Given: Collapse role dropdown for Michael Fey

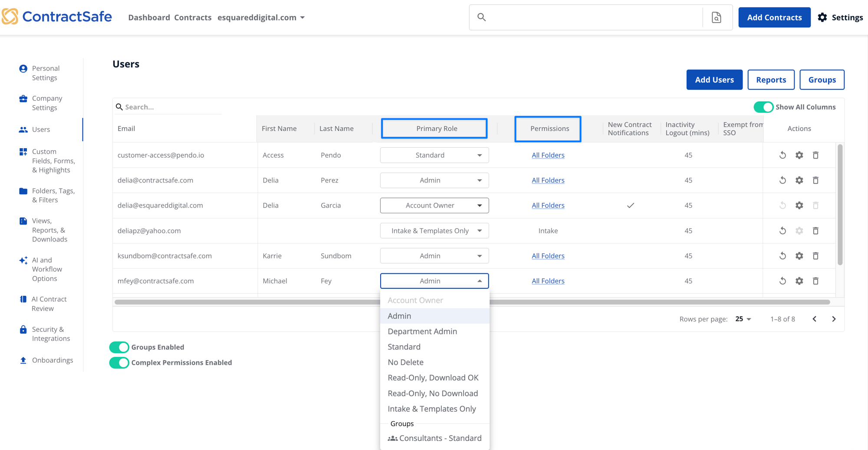Looking at the screenshot, I should pyautogui.click(x=434, y=281).
